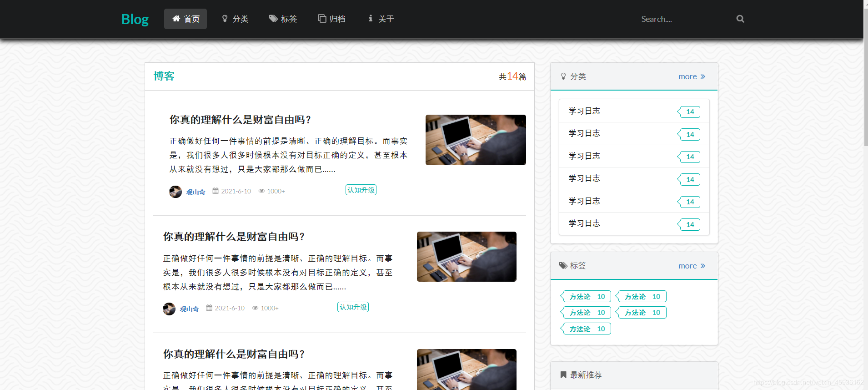Click the 博客 section heading

pyautogui.click(x=164, y=76)
